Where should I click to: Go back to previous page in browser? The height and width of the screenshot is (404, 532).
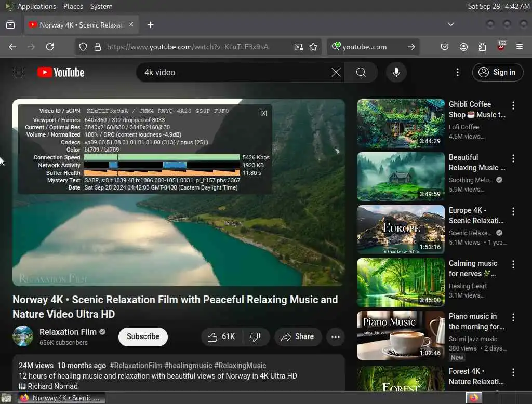pos(12,47)
